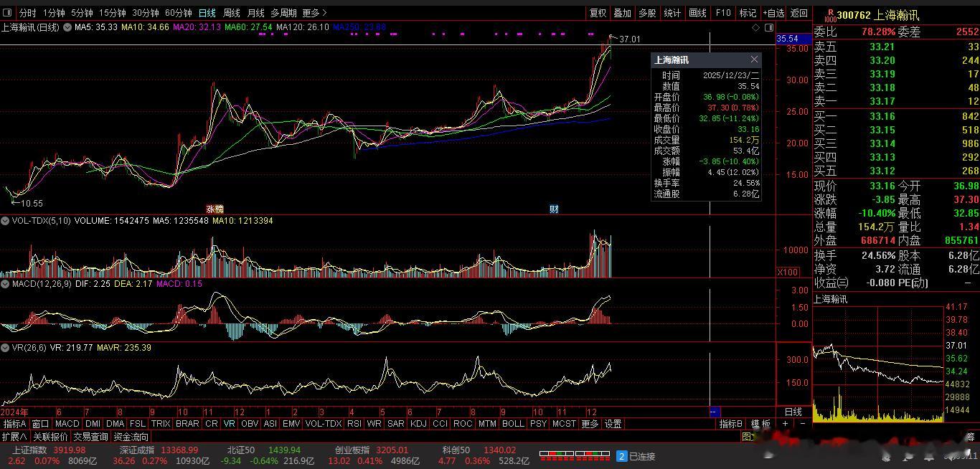The width and height of the screenshot is (980, 469).
Task: Toggle the left sidebar panel icon
Action: point(9,13)
